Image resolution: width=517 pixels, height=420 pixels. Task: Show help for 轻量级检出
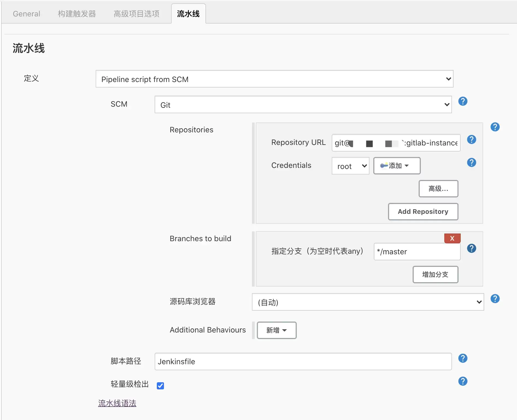(463, 381)
